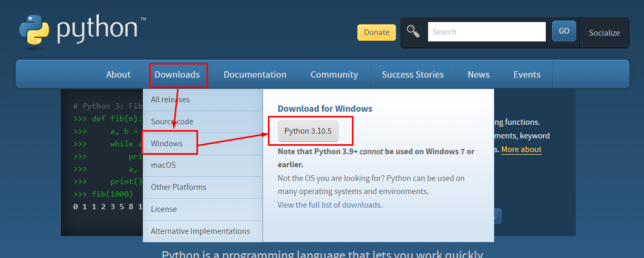Click the Python 3.10.5 download button
This screenshot has width=644, height=258.
pos(308,131)
